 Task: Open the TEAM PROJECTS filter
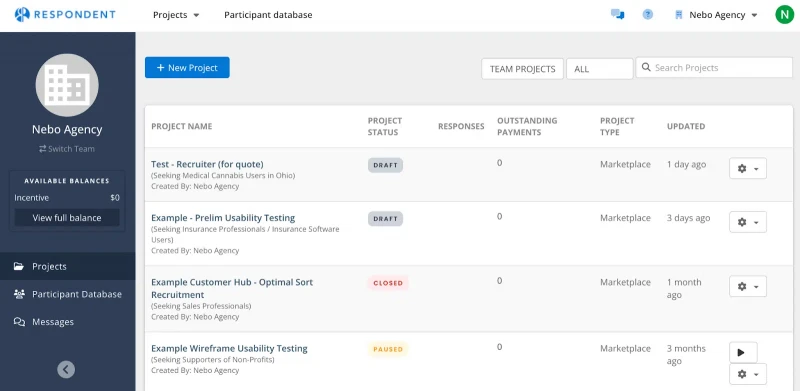(x=522, y=69)
